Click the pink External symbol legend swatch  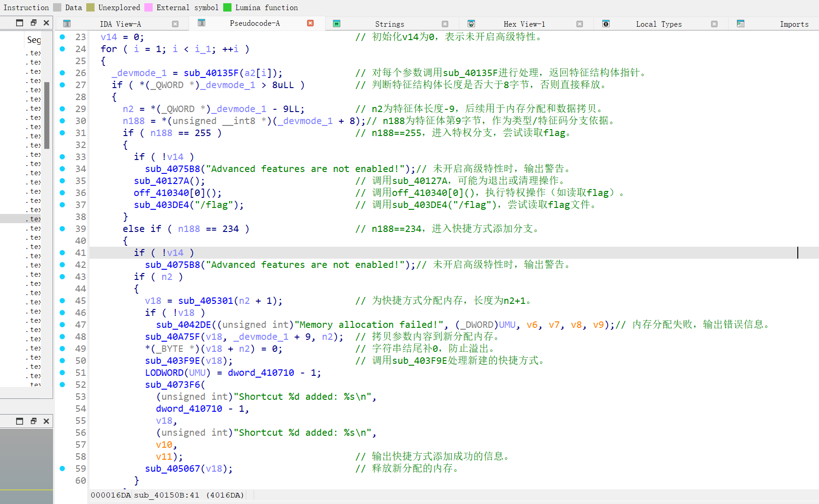click(148, 7)
